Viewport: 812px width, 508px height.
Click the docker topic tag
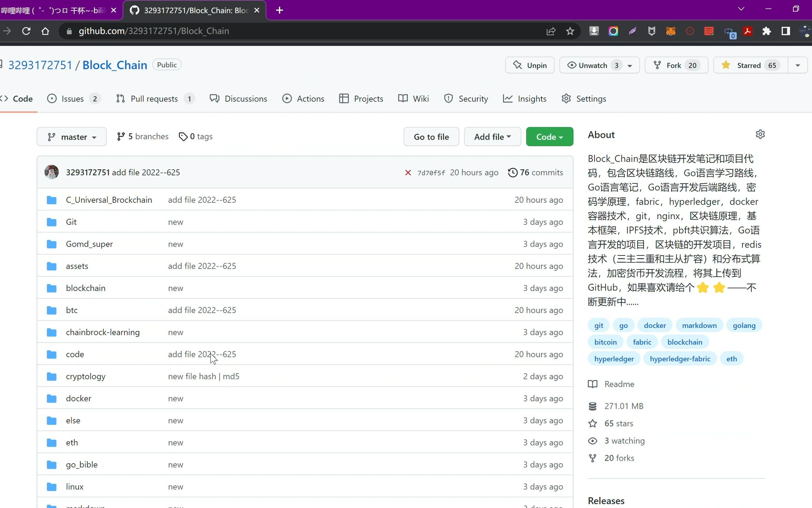655,325
